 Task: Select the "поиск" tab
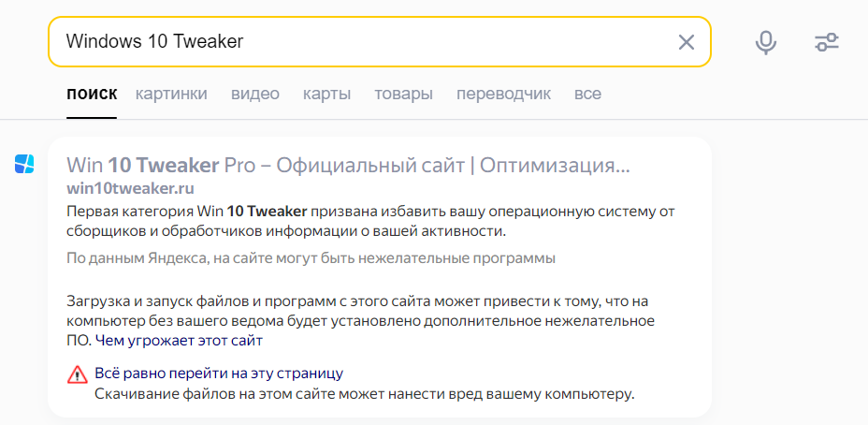click(92, 95)
